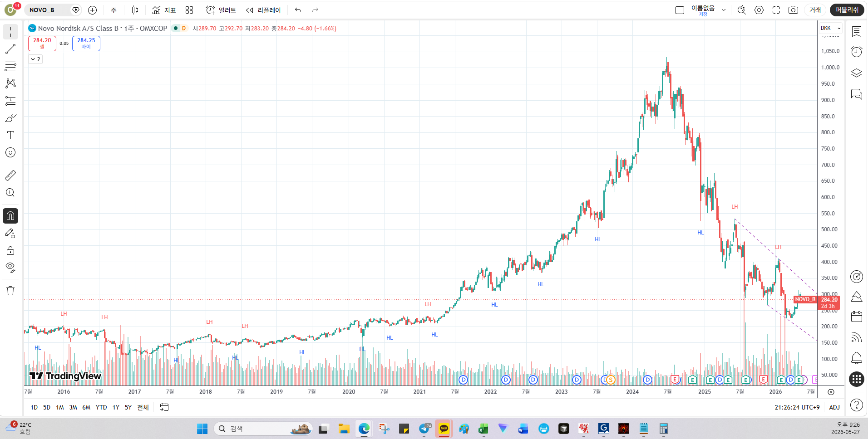Select the crosshair cursor tool
Viewport: 868px width, 439px height.
[x=10, y=32]
